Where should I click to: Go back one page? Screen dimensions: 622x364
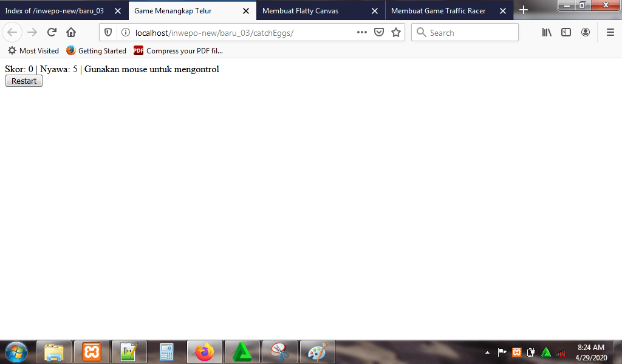[x=12, y=32]
